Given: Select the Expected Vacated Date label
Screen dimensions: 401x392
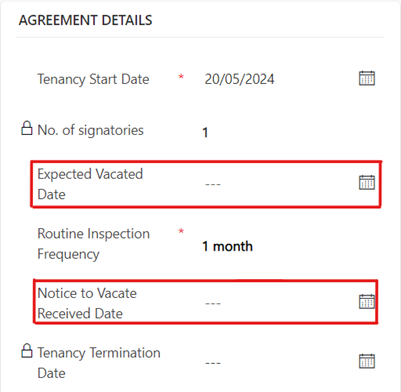Looking at the screenshot, I should coord(90,184).
